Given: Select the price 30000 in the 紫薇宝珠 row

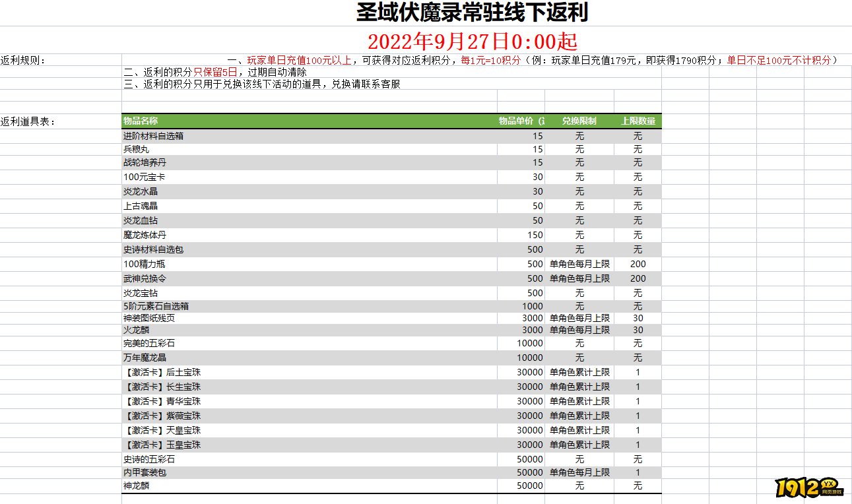Looking at the screenshot, I should 530,416.
